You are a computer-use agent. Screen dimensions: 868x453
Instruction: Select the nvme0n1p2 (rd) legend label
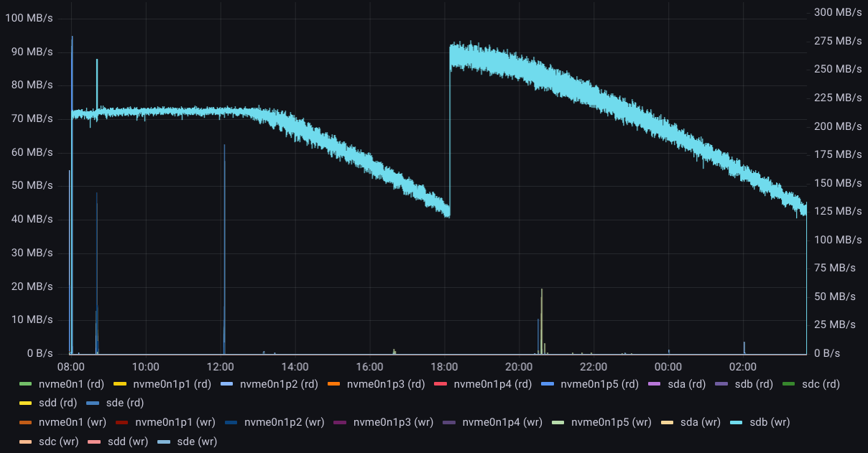pos(276,384)
